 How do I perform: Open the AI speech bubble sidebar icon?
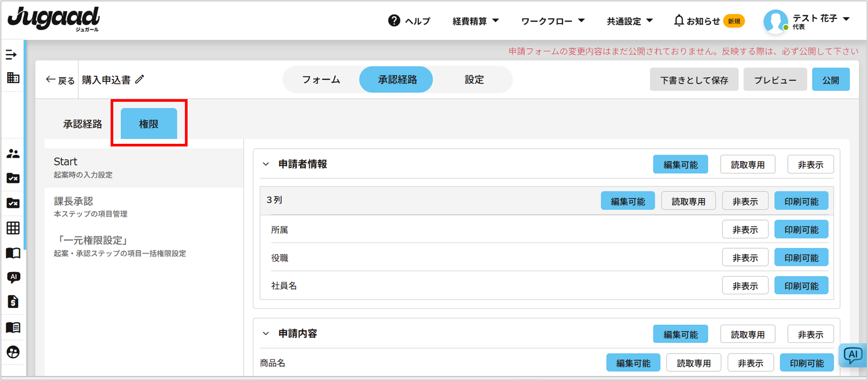[x=13, y=277]
